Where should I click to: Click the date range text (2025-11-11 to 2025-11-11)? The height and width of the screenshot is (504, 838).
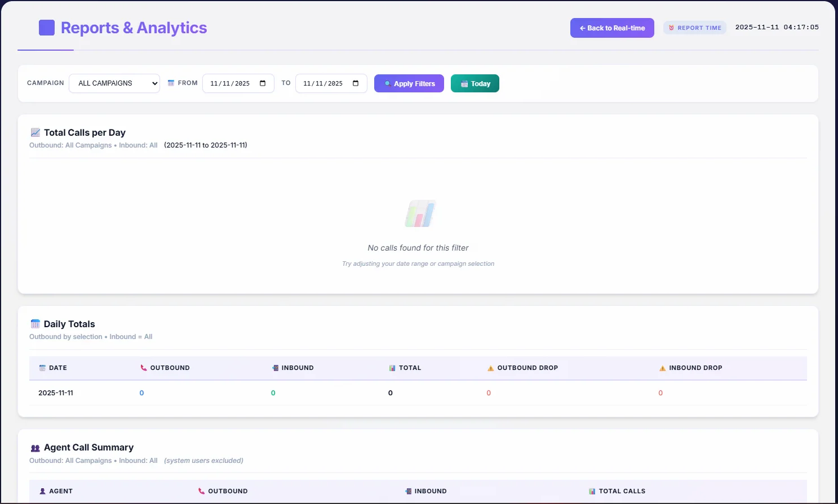206,145
